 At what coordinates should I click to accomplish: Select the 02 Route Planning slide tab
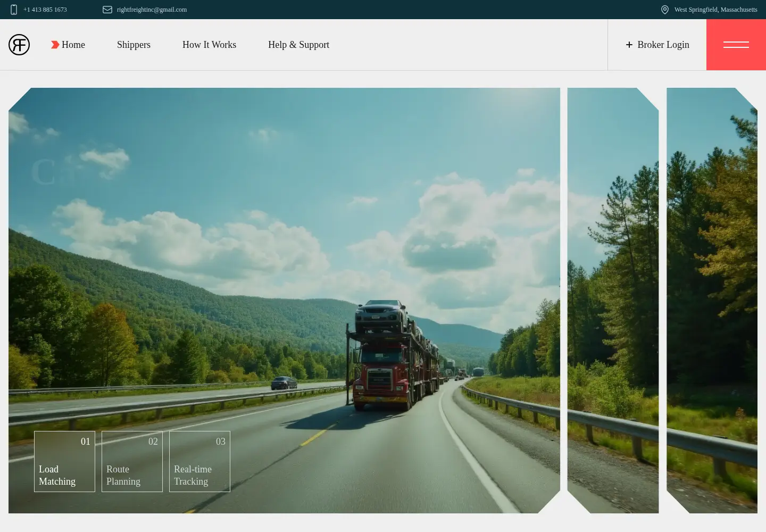(132, 461)
